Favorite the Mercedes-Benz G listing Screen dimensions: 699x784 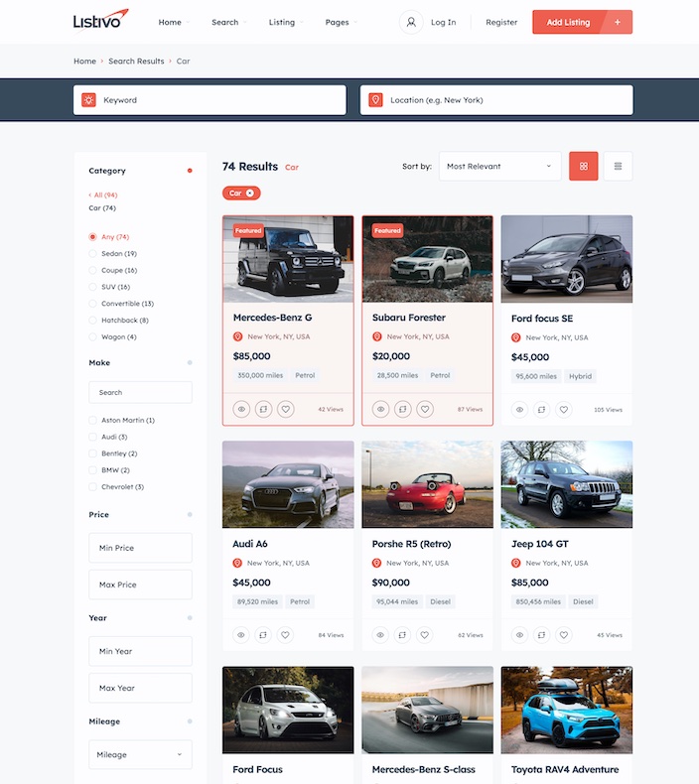point(285,409)
